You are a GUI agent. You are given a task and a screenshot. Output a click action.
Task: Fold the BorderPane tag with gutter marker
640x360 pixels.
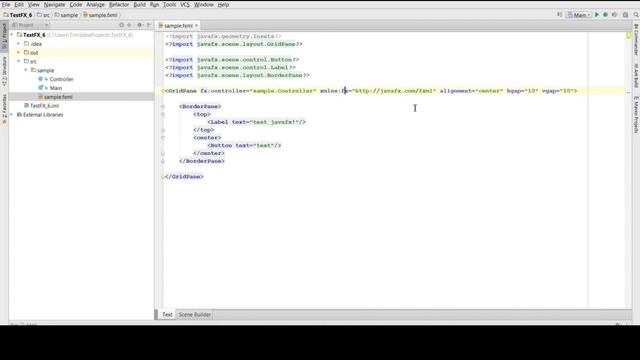[x=163, y=107]
